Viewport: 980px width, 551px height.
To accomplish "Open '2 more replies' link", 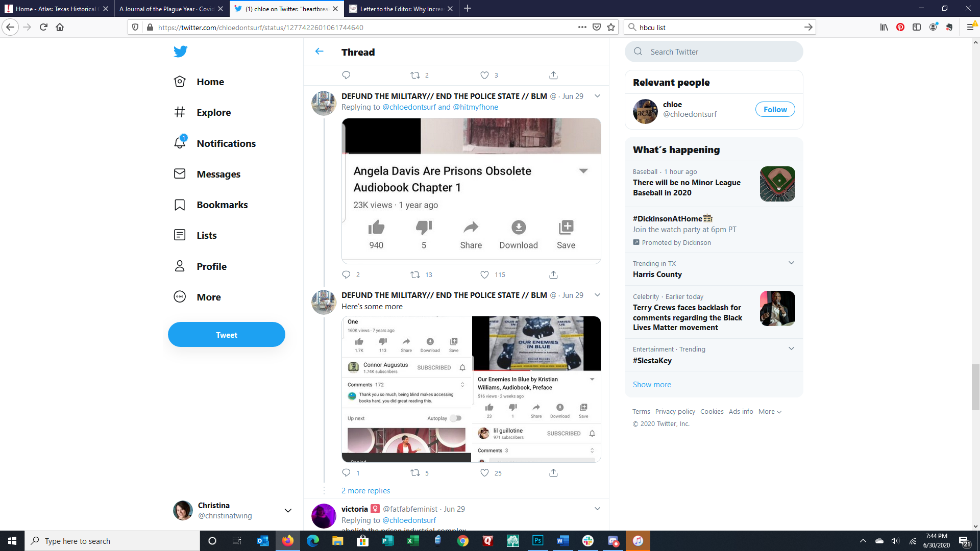I will pos(365,490).
